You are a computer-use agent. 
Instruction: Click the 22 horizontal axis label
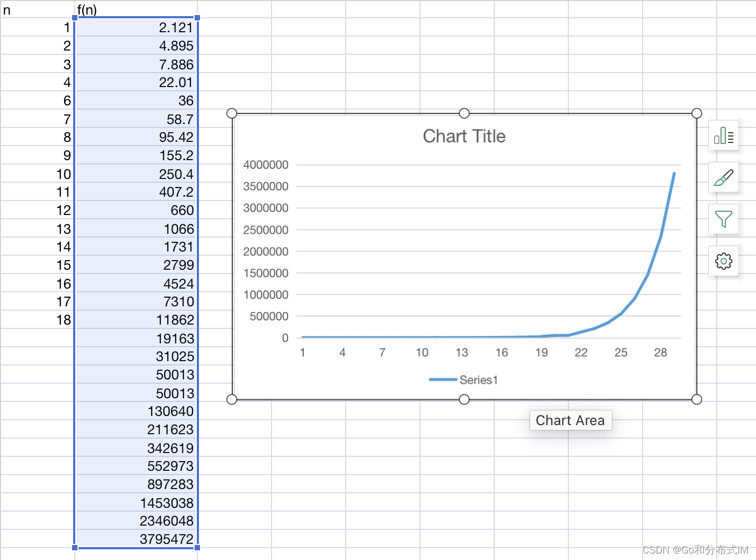click(x=581, y=353)
